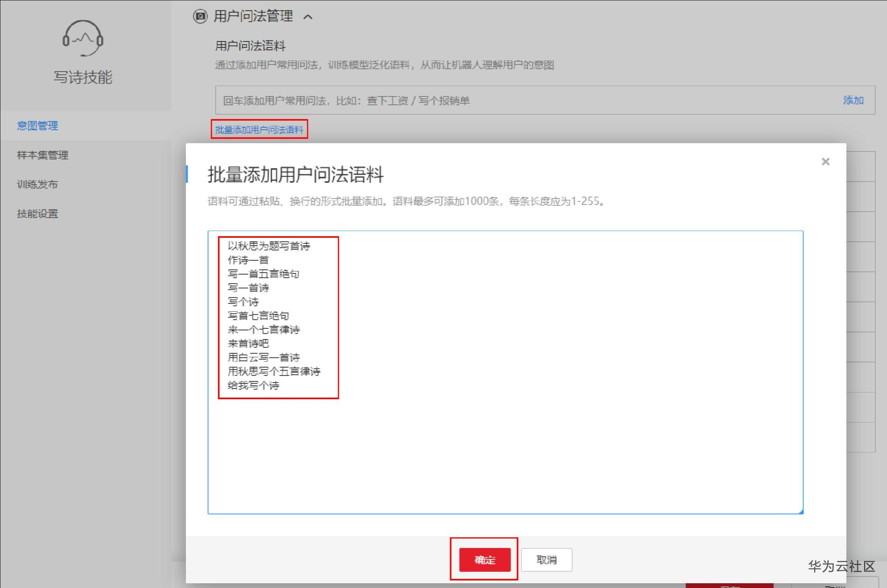The image size is (887, 588).
Task: Collapse the 用户问法管理 section chevron
Action: [x=308, y=17]
